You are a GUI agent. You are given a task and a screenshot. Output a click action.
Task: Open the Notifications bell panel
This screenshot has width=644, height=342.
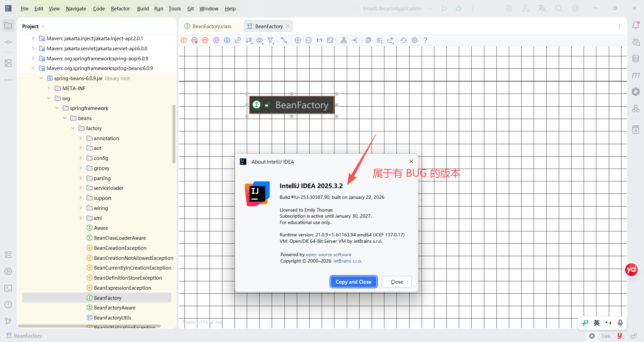(x=636, y=25)
